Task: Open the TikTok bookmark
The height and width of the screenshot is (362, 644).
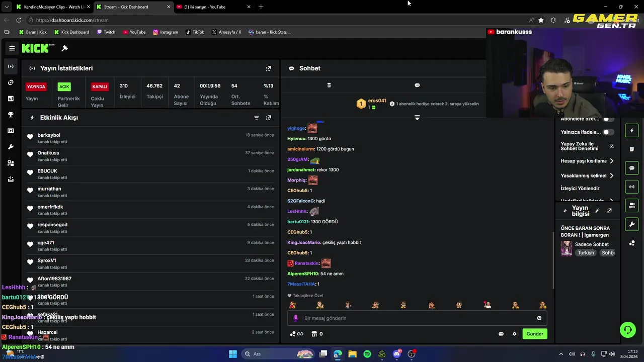Action: (195, 32)
